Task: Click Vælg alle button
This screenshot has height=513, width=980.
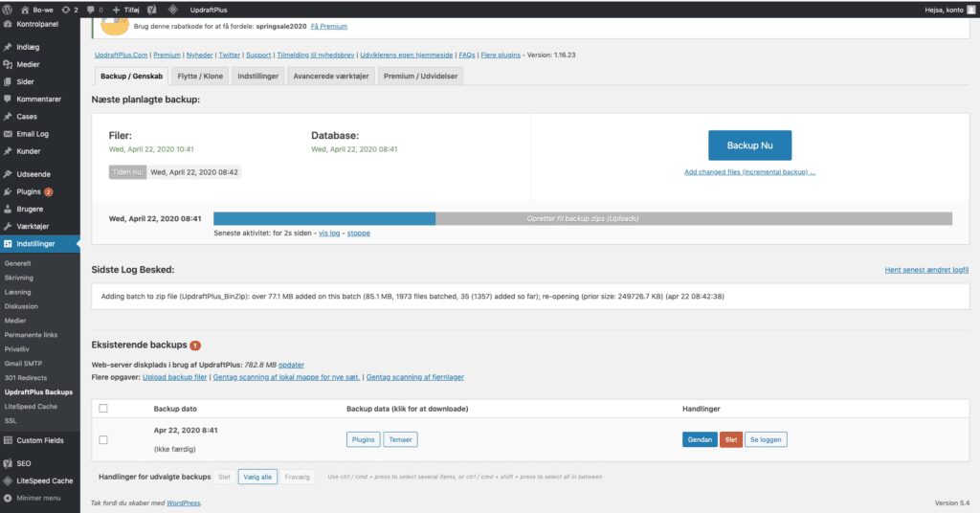Action: click(257, 477)
